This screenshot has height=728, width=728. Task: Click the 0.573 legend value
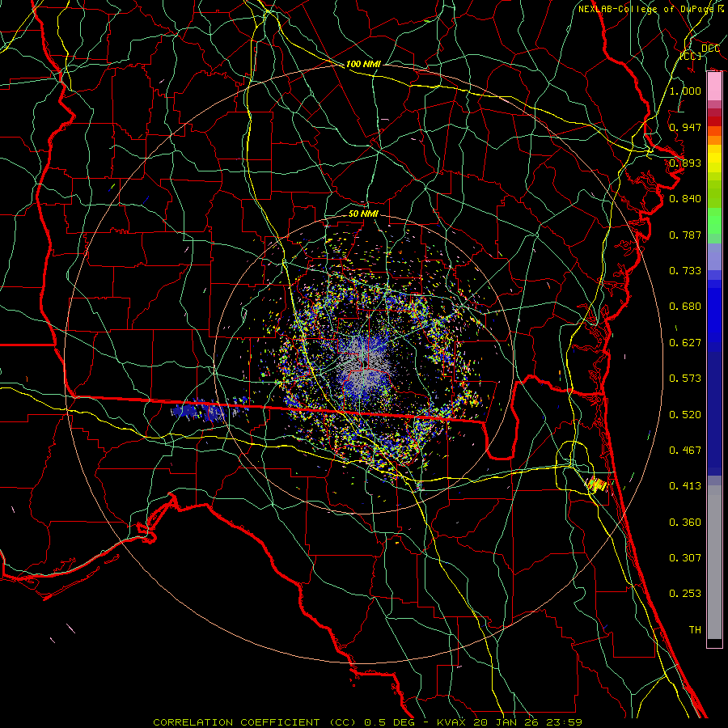click(x=685, y=379)
